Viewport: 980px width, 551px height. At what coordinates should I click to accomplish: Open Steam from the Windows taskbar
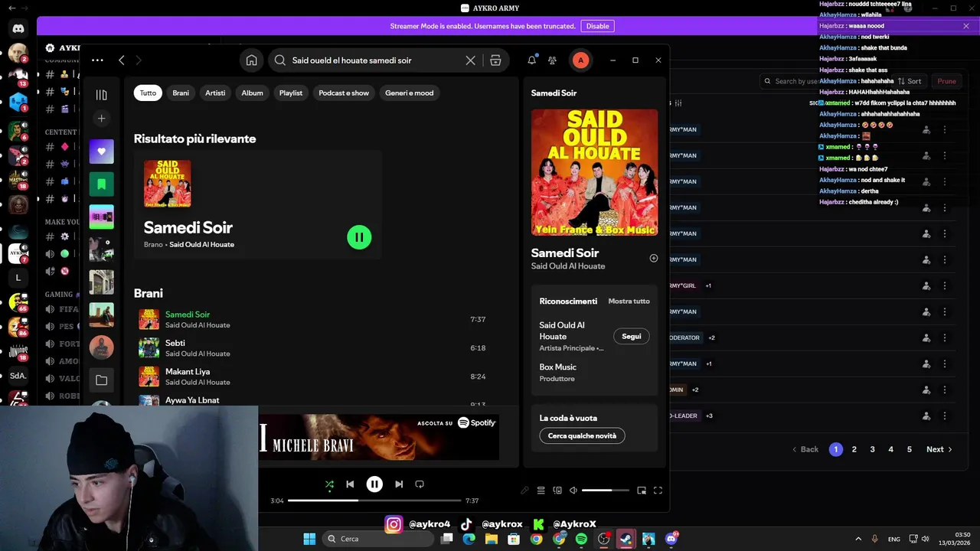[x=626, y=539]
